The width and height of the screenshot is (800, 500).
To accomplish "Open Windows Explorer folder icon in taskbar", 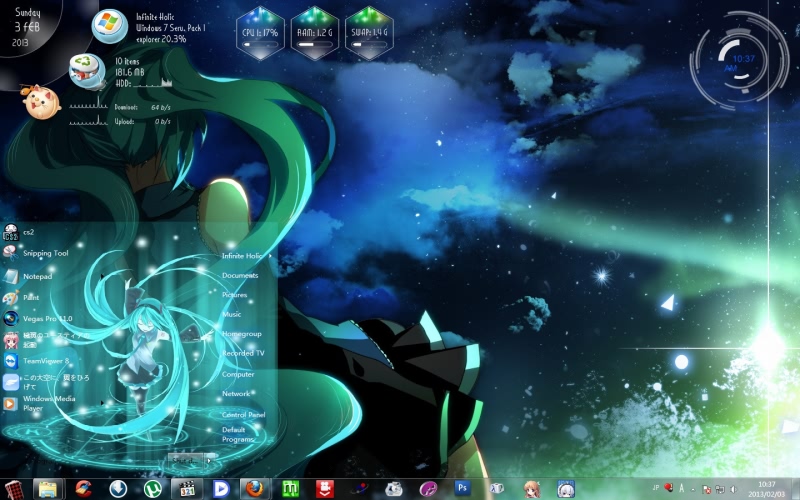I will click(48, 489).
